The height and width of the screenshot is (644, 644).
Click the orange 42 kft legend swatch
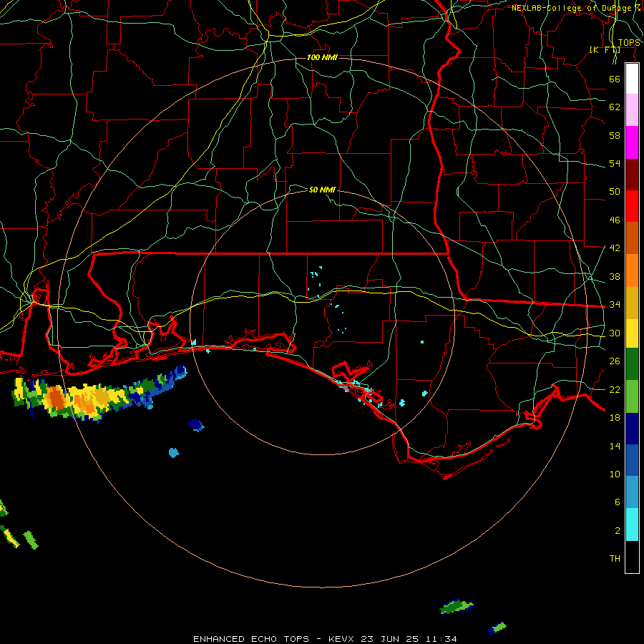[632, 270]
